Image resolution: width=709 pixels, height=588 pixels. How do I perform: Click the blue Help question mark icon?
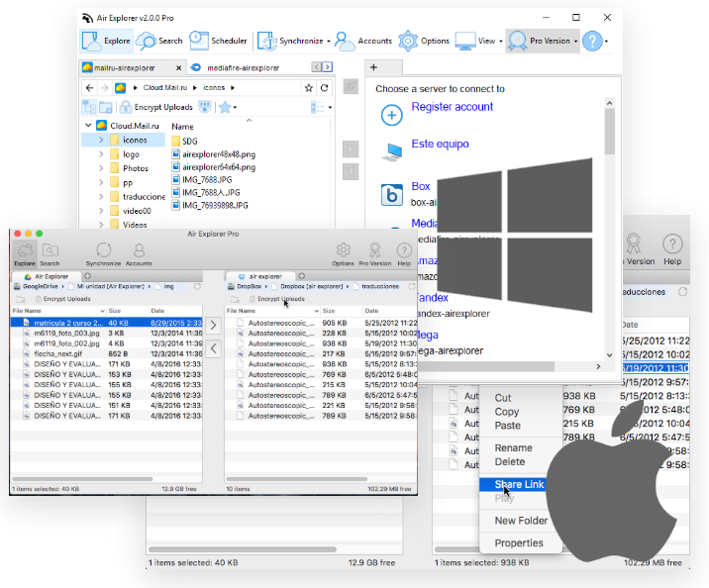click(592, 42)
